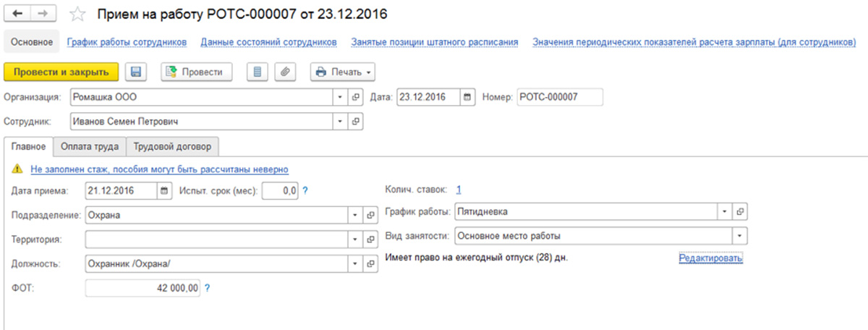Open the Печать dropdown menu
The height and width of the screenshot is (330, 868).
click(x=344, y=72)
